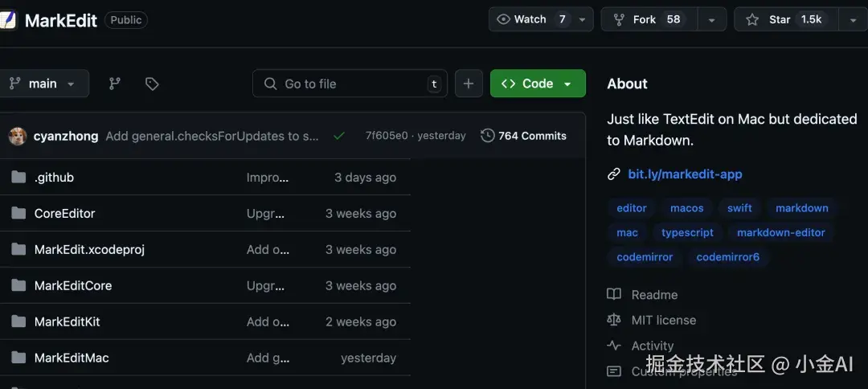
Task: Select the codemirror6 topic tag
Action: [x=728, y=256]
